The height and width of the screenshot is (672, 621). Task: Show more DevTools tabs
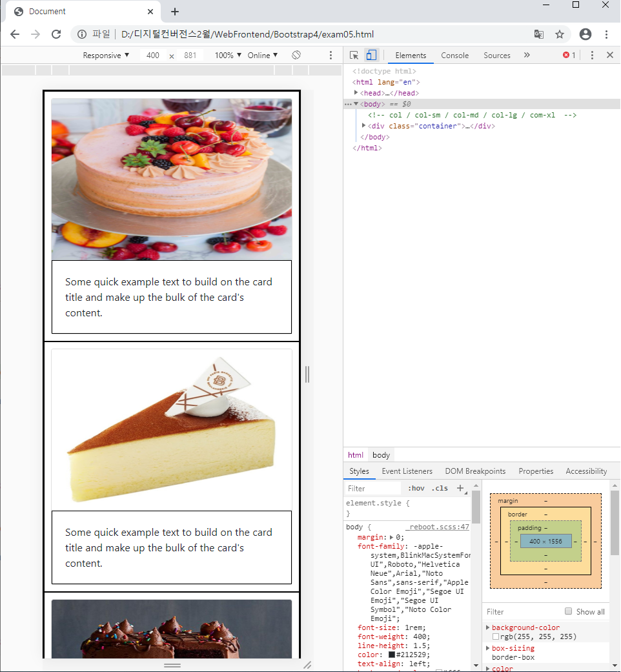tap(527, 55)
